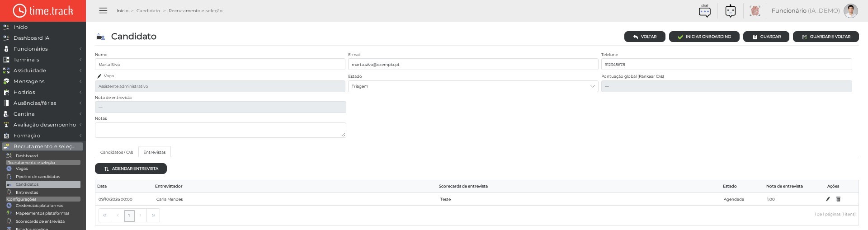Expand the Formação menu chevron

[80, 136]
